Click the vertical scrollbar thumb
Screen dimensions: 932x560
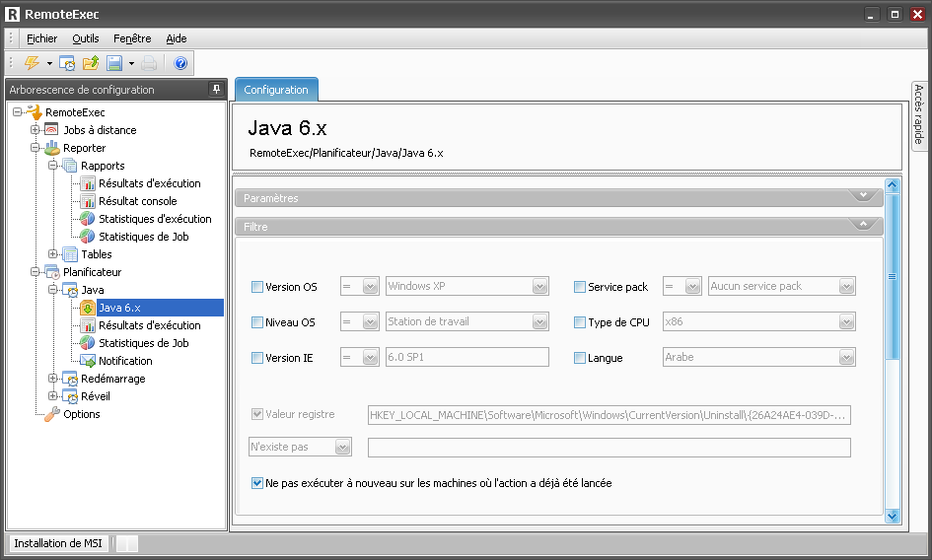892,276
